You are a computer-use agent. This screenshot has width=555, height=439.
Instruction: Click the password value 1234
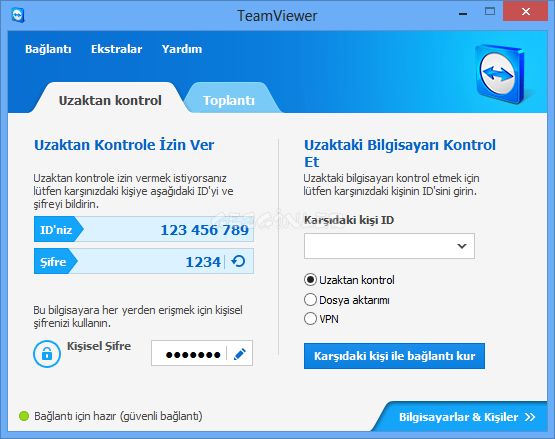tap(203, 262)
